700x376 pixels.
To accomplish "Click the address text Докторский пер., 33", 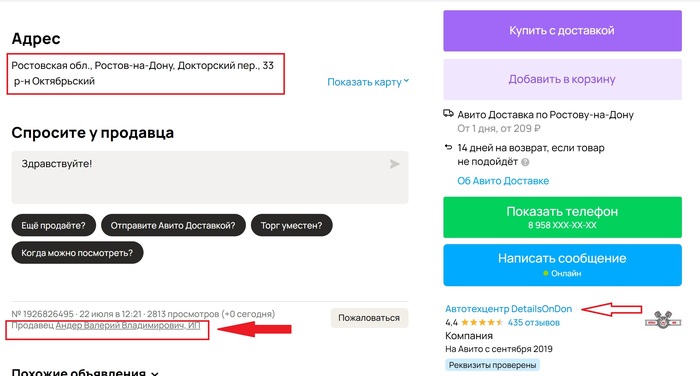I will coord(225,66).
